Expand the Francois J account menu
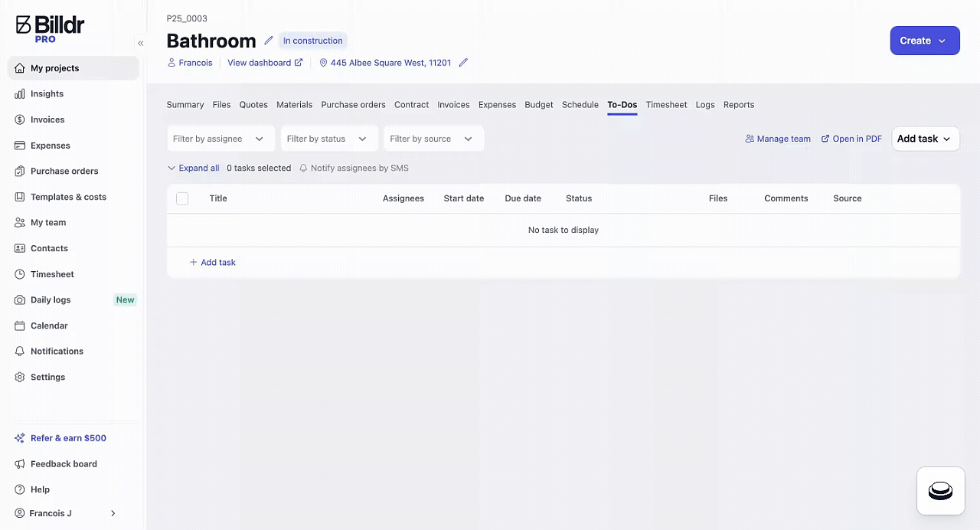 click(66, 513)
